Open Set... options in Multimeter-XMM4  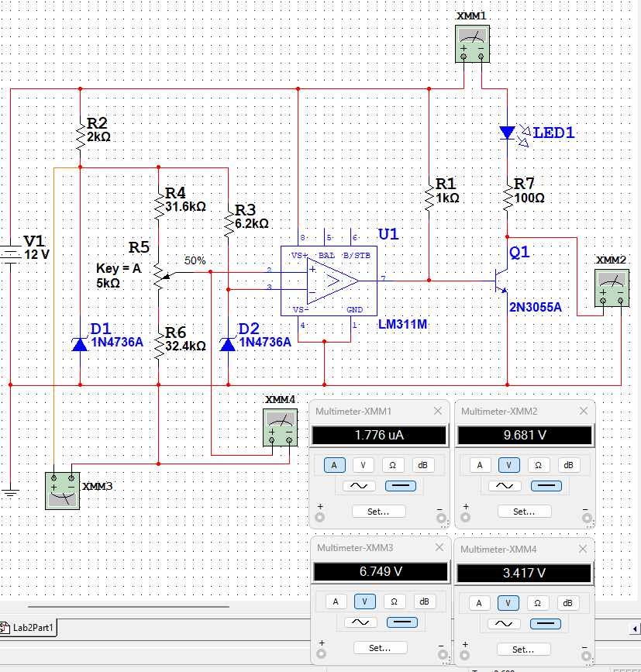[524, 650]
